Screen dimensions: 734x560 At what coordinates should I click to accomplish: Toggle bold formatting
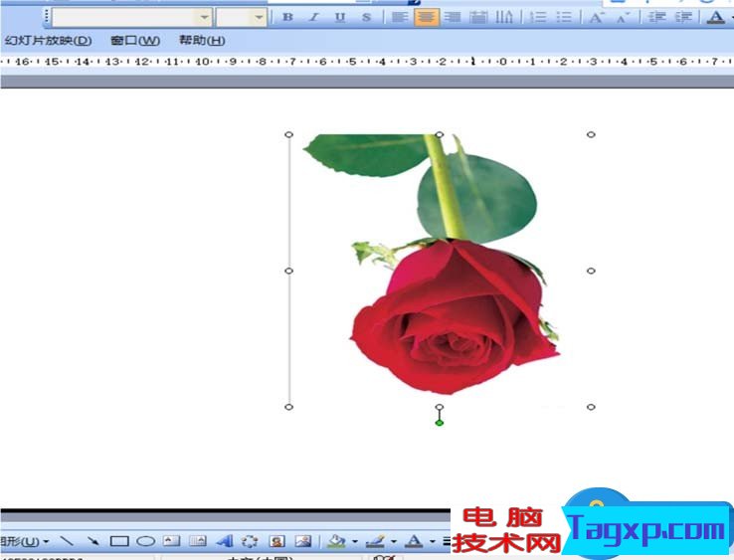tap(287, 17)
